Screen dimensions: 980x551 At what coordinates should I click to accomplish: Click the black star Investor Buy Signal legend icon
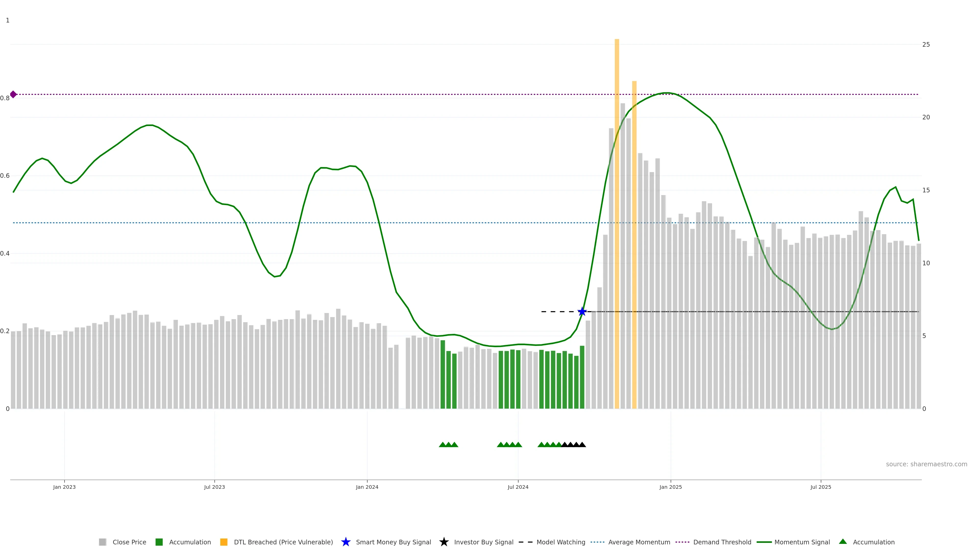coord(444,542)
